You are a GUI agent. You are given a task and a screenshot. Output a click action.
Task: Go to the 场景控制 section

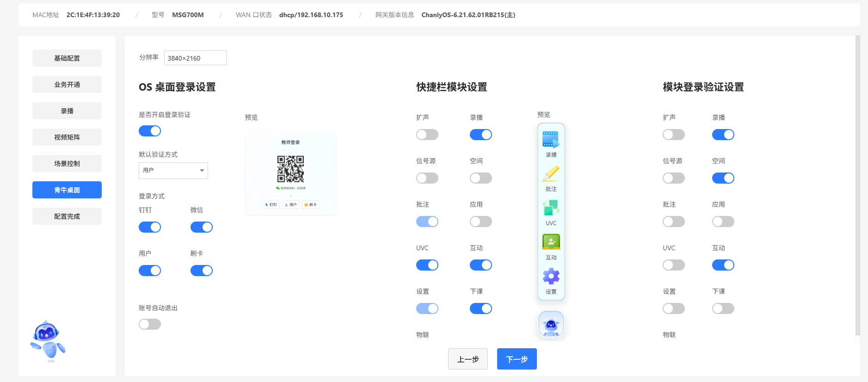point(67,164)
